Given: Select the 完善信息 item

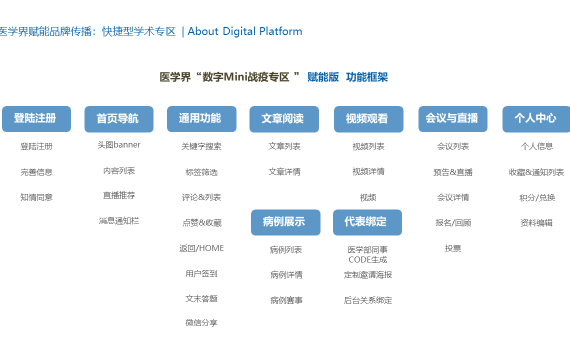Looking at the screenshot, I should 36,172.
